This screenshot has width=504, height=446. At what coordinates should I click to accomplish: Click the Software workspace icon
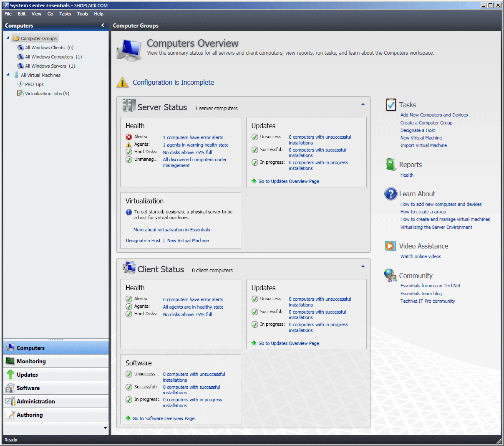(10, 388)
